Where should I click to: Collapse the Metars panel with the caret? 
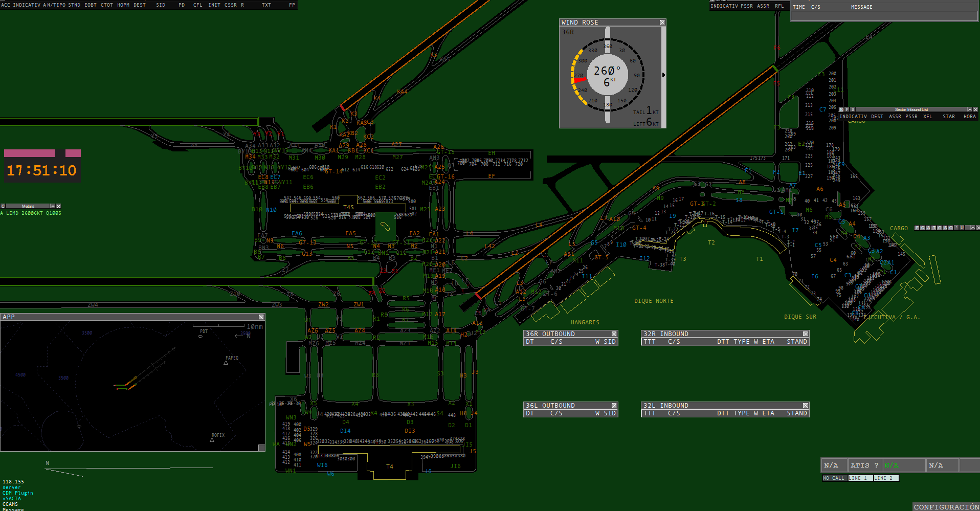tap(52, 206)
